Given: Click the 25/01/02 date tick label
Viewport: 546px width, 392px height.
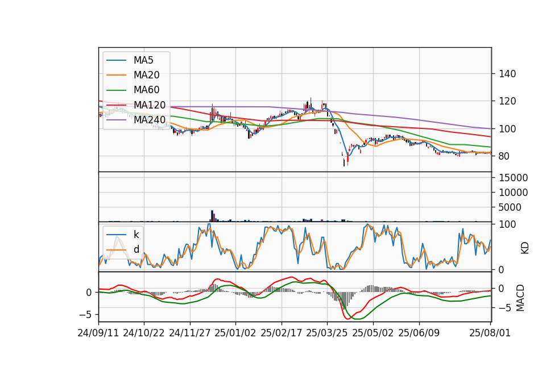Looking at the screenshot, I should pos(235,333).
